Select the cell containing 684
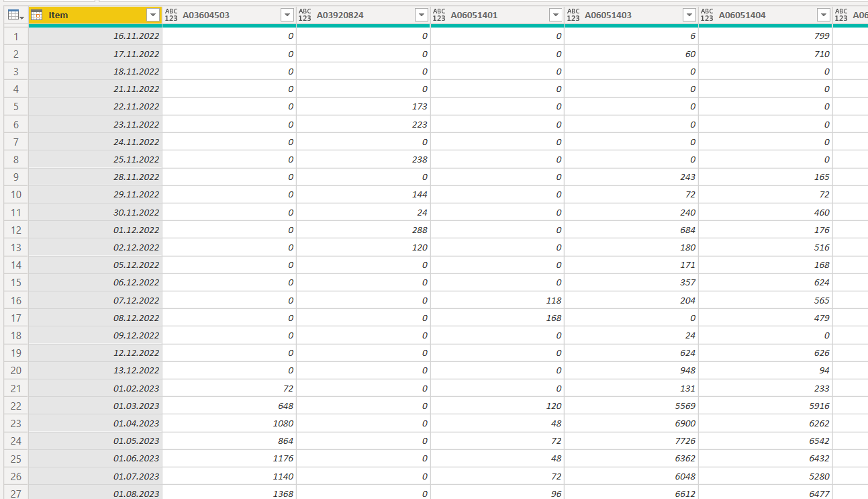 632,230
